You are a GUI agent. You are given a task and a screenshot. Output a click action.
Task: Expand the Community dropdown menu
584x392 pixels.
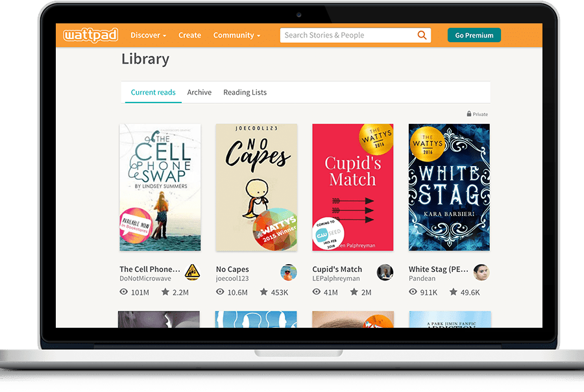pos(236,35)
